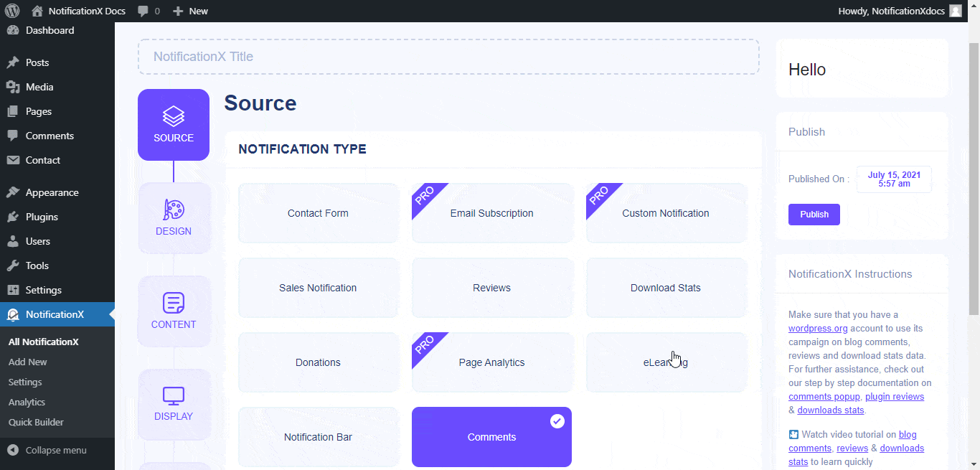Click the home icon beside NotificationX Docs
This screenshot has height=470, width=980.
[x=37, y=11]
